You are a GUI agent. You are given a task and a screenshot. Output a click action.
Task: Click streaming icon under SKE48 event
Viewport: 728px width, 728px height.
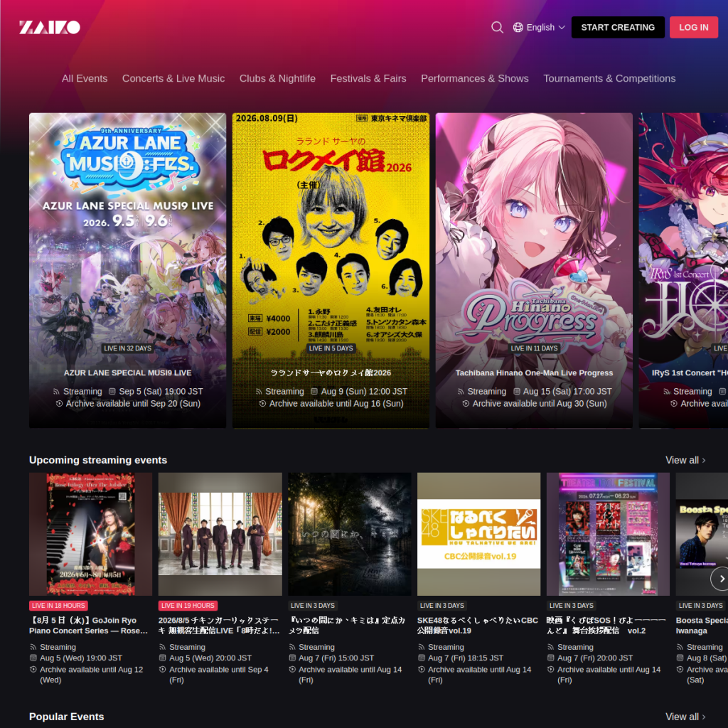click(422, 647)
